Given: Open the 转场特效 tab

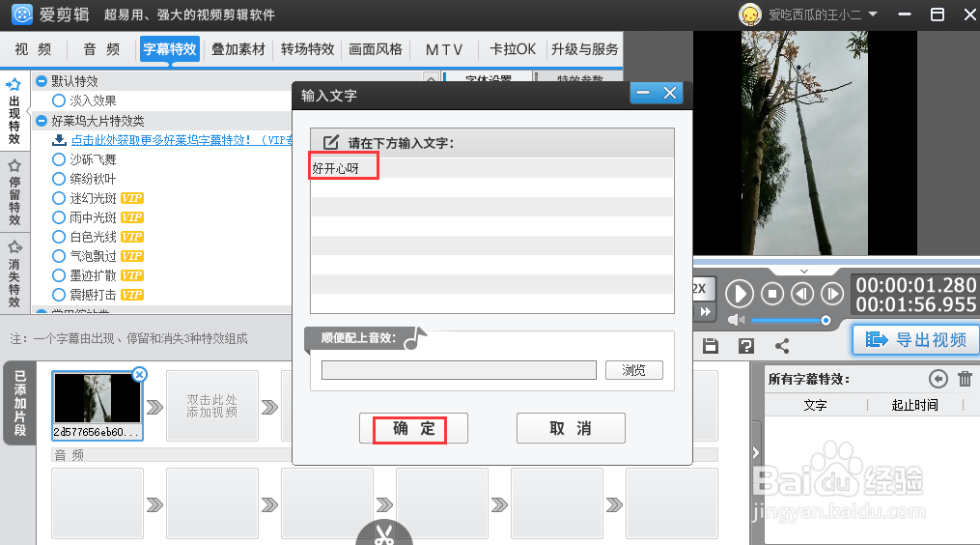Looking at the screenshot, I should point(307,49).
